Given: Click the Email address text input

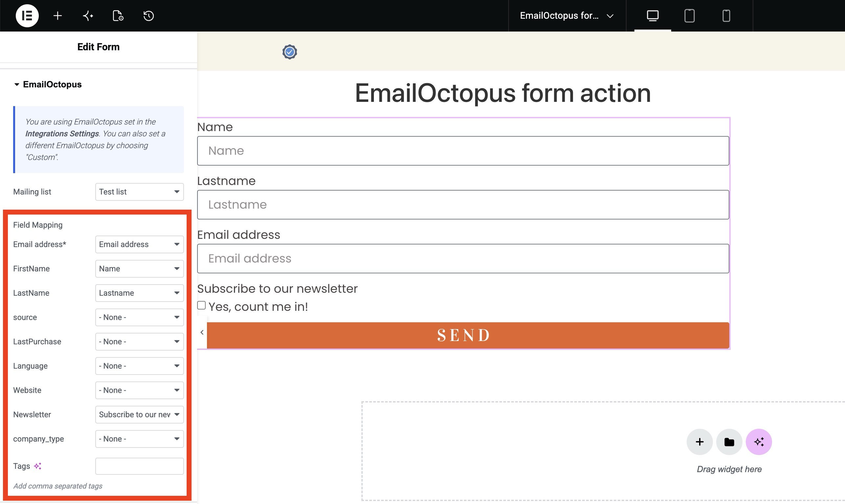Looking at the screenshot, I should click(463, 259).
